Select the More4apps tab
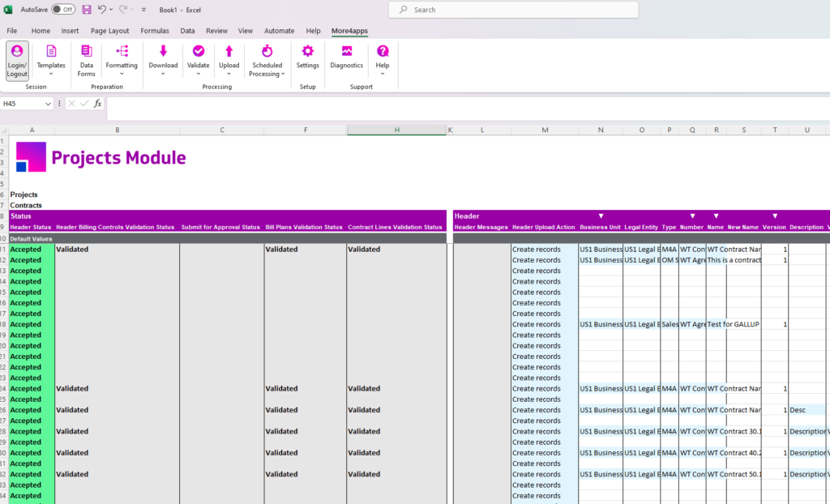 (x=349, y=31)
